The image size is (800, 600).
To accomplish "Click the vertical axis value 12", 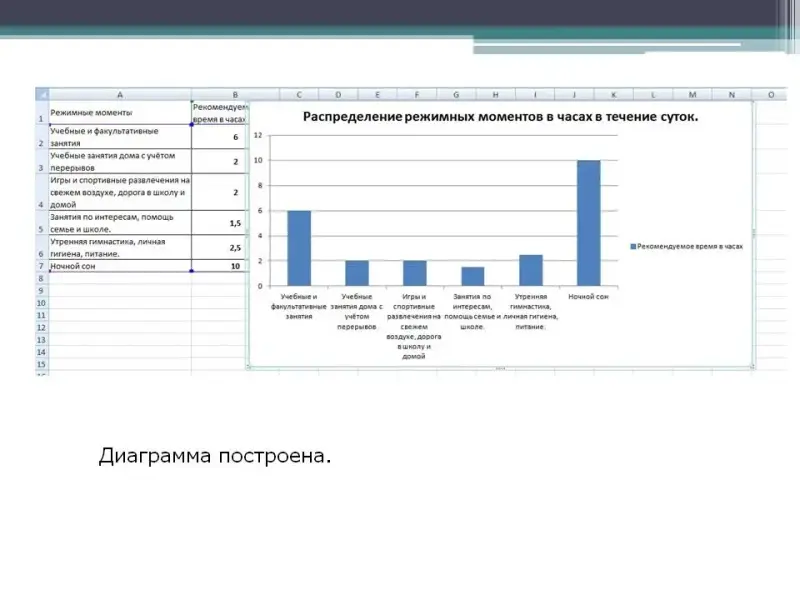I will coord(258,135).
